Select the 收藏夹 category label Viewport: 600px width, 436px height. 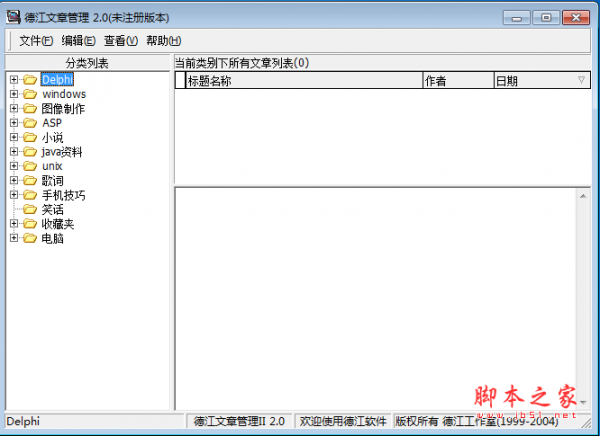(x=58, y=224)
